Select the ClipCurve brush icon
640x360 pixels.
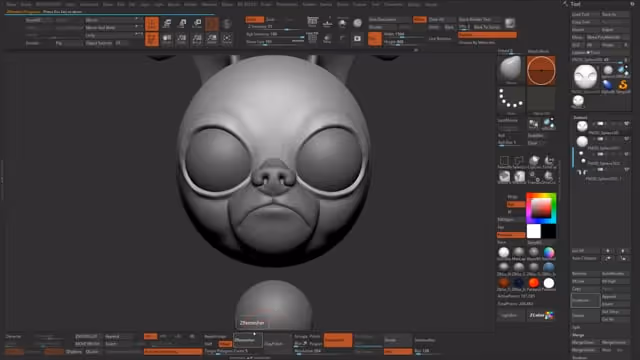(x=534, y=161)
